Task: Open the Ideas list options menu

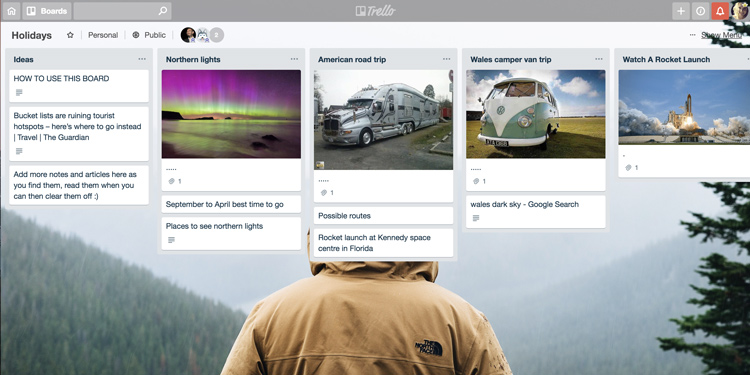Action: click(142, 59)
